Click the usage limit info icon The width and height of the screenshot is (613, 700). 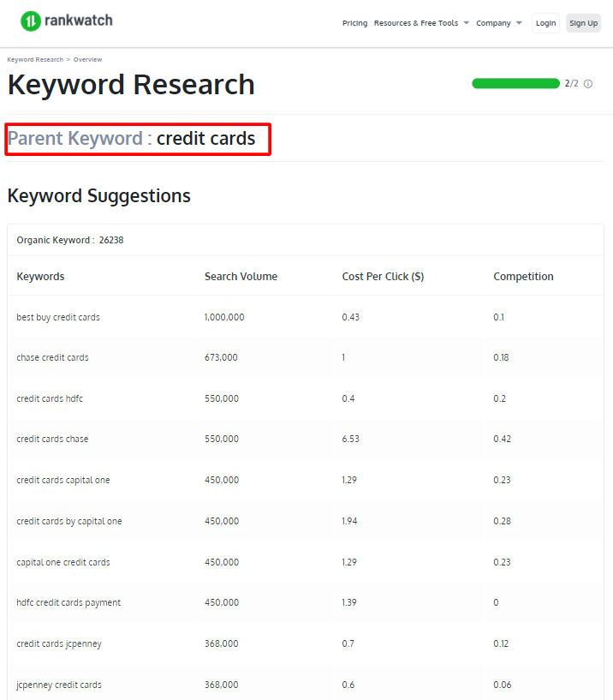click(x=588, y=84)
